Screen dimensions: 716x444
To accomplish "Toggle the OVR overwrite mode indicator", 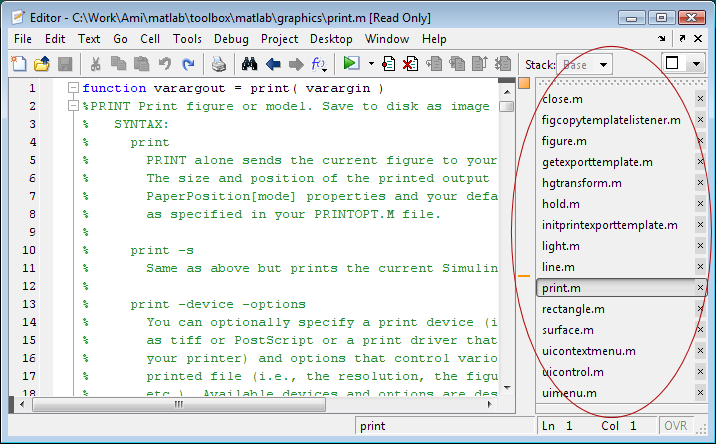I will 676,426.
